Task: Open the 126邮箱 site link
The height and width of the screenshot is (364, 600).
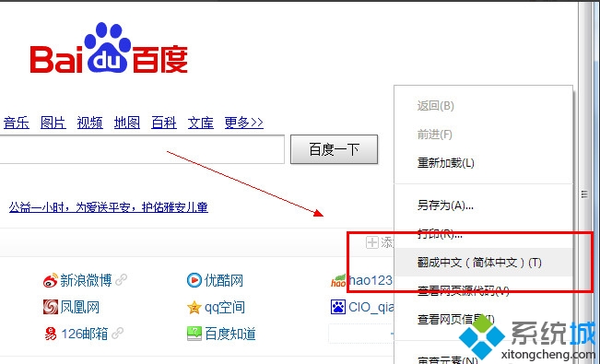Action: point(84,334)
